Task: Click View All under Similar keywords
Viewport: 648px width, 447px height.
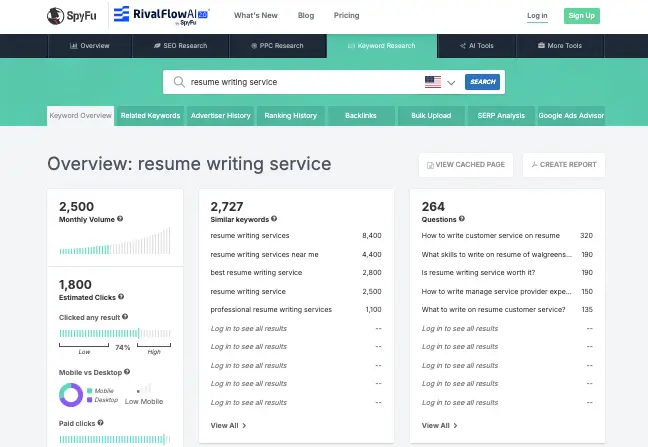Action: [228, 426]
